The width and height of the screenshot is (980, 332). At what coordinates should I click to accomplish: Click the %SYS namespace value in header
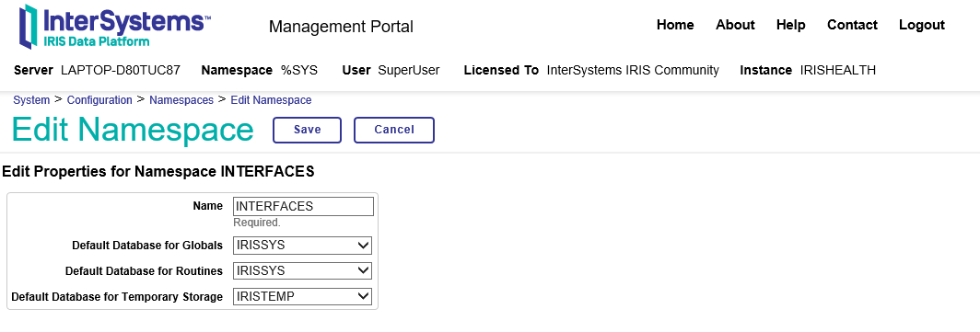tap(298, 71)
